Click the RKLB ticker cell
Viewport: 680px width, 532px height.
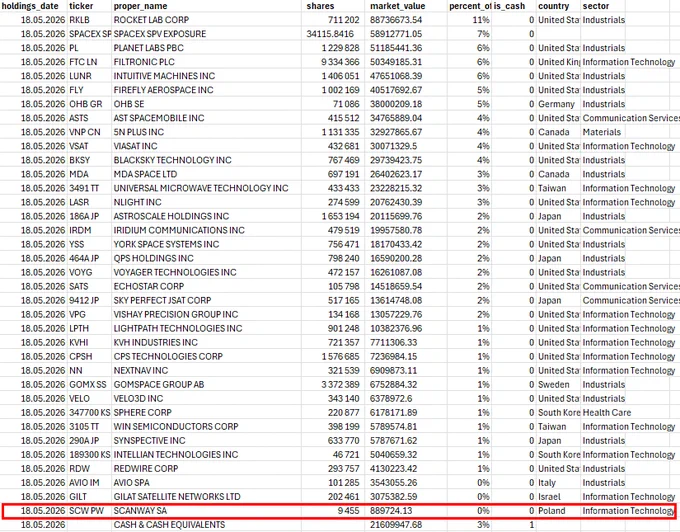click(x=90, y=20)
